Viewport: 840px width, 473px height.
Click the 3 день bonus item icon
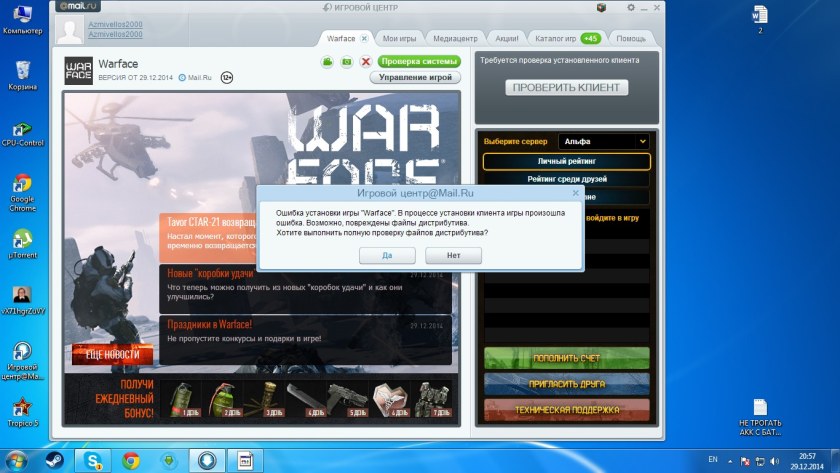point(265,399)
